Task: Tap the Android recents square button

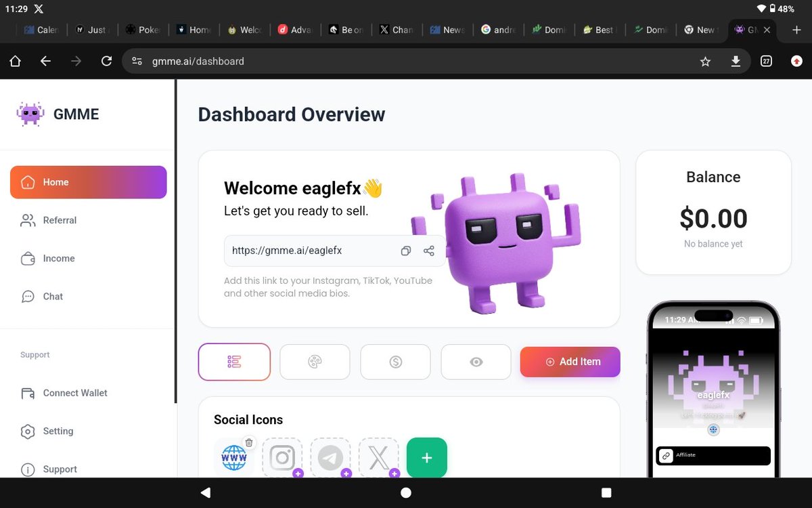Action: (x=606, y=492)
